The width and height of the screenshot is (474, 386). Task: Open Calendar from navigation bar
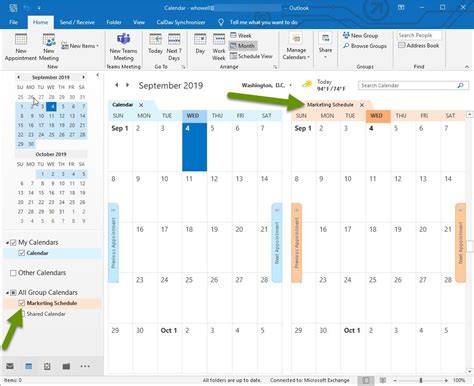click(x=29, y=366)
